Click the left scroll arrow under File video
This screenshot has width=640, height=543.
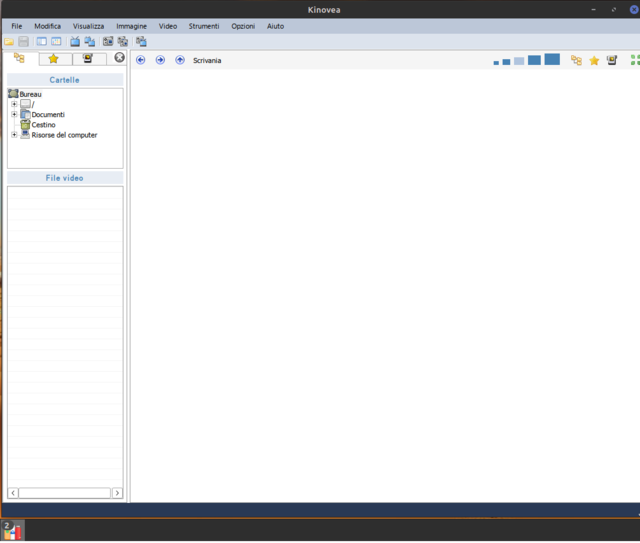tap(13, 493)
